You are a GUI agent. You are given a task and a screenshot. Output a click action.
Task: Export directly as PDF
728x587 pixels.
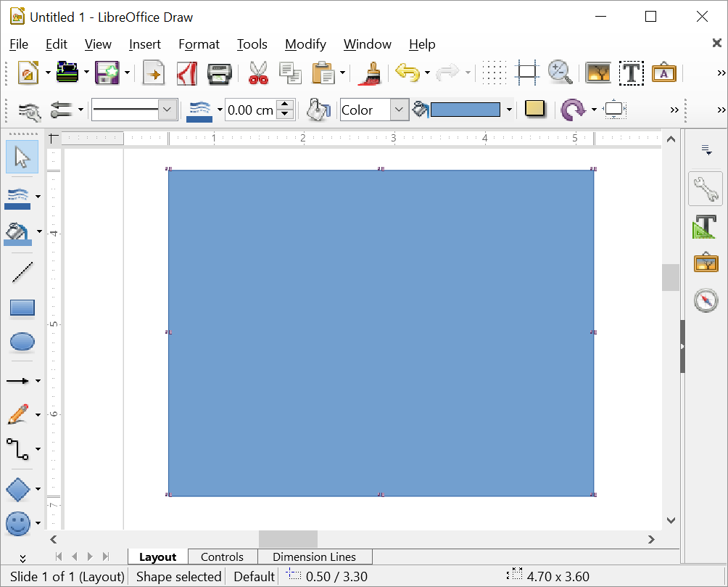click(186, 73)
